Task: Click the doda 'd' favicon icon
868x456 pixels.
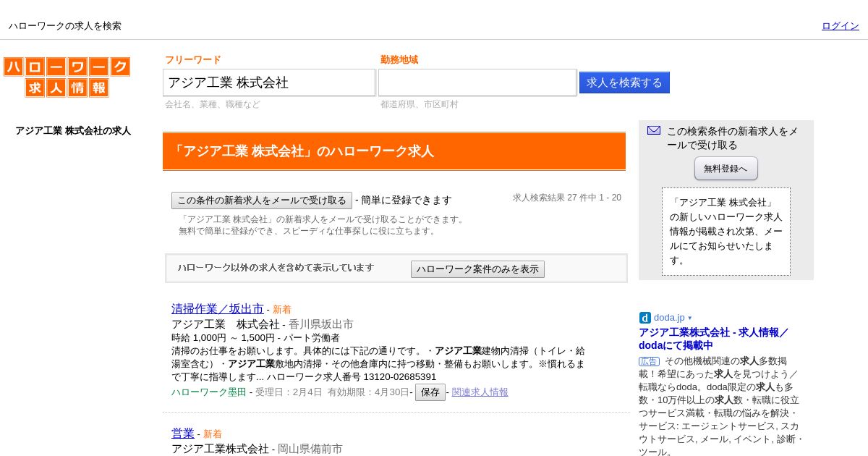Action: [x=645, y=318]
